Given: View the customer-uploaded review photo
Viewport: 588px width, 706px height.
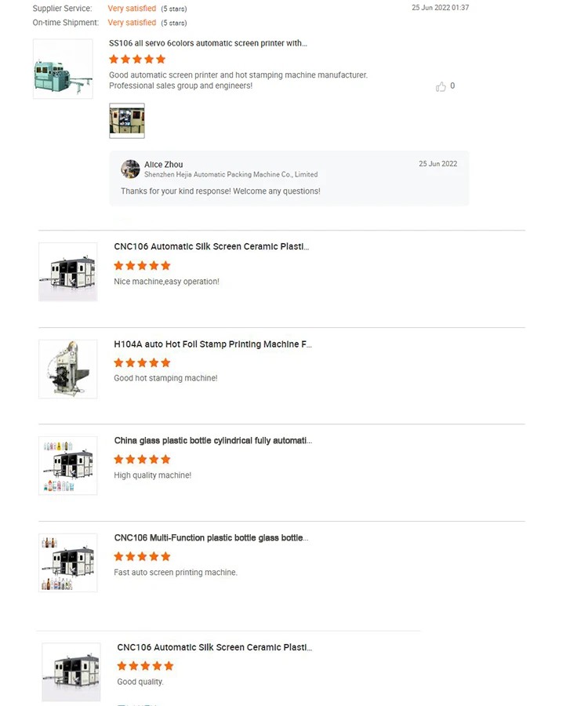Looking at the screenshot, I should coord(127,121).
